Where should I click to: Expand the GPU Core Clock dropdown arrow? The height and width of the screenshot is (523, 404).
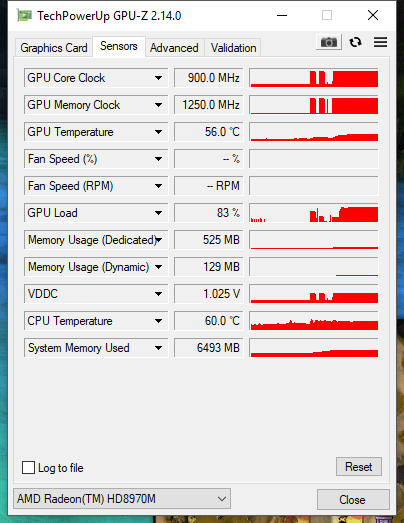pos(158,78)
